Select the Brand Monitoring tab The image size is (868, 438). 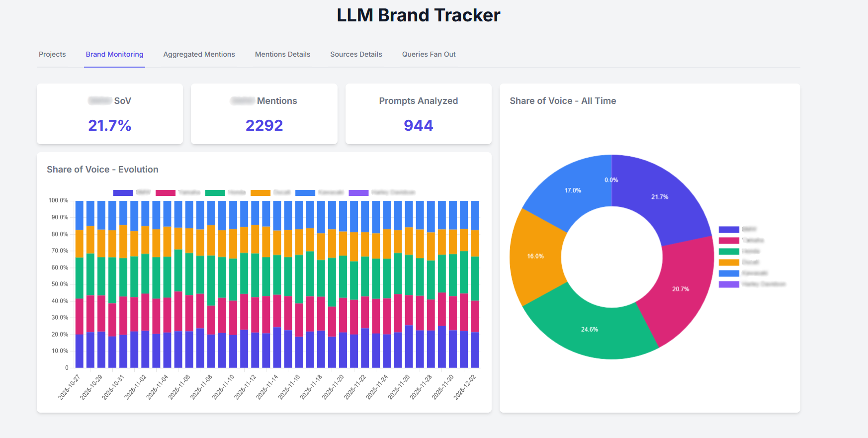(x=114, y=54)
